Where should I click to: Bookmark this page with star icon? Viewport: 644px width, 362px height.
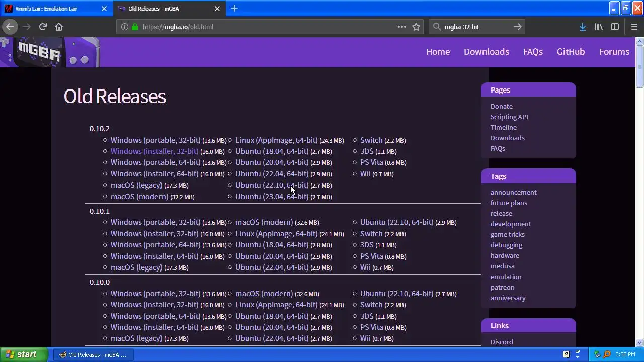click(416, 27)
